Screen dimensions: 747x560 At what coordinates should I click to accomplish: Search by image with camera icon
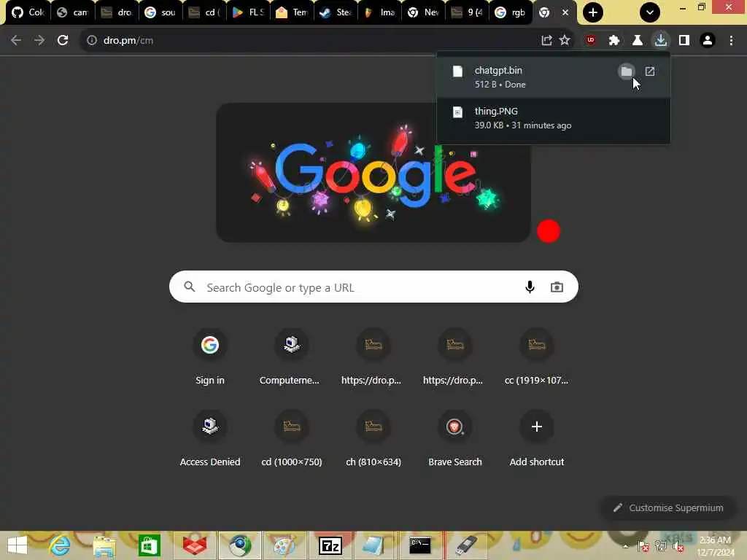click(557, 287)
